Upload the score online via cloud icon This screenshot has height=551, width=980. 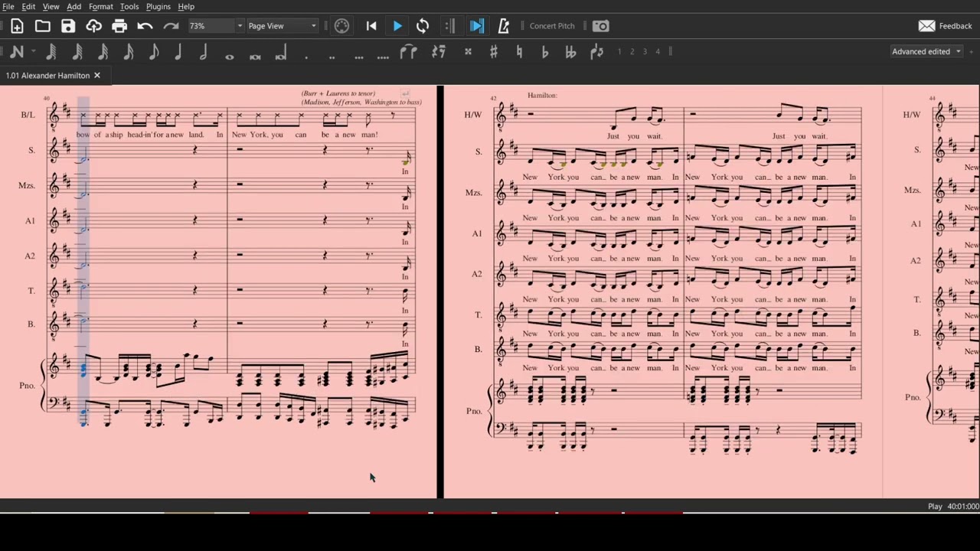tap(93, 26)
